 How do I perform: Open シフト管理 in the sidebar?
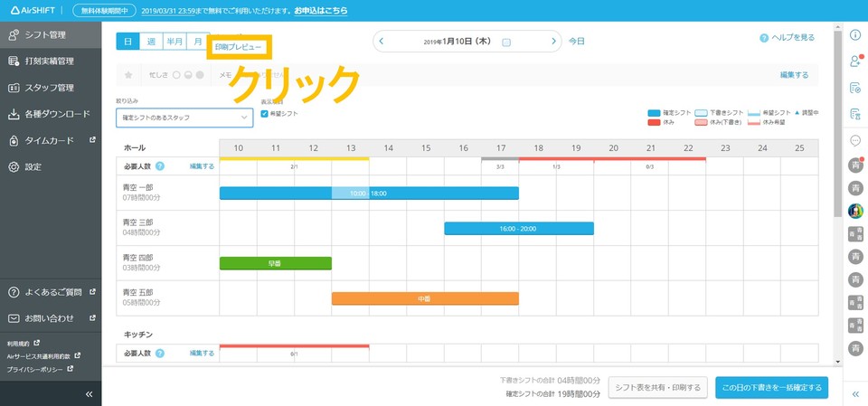point(51,35)
